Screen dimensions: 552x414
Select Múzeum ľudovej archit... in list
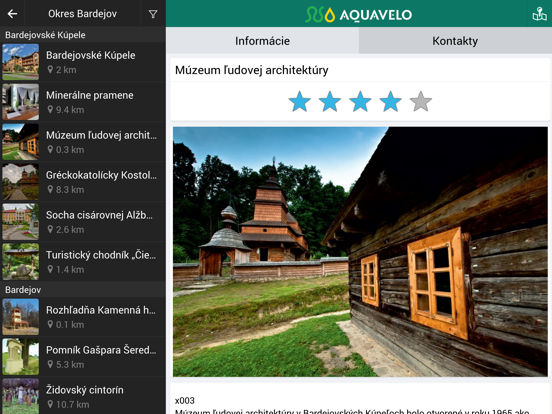[x=83, y=142]
